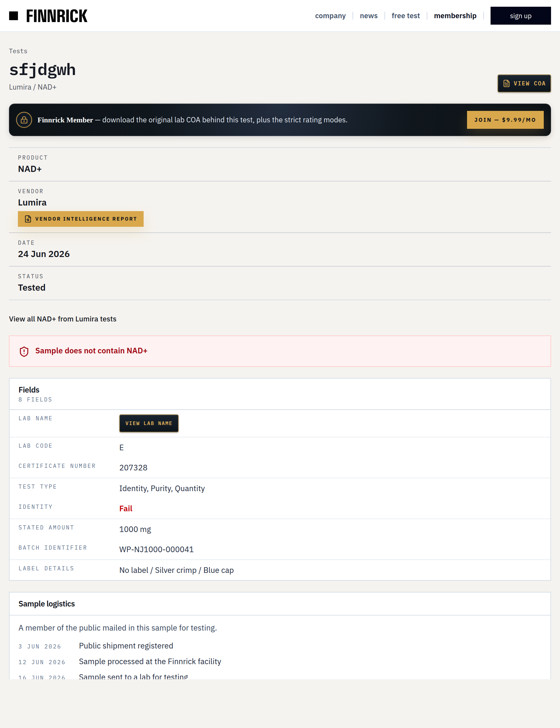Viewport: 560px width, 728px height.
Task: Click the 'Sample logistics' heading
Action: (x=47, y=604)
